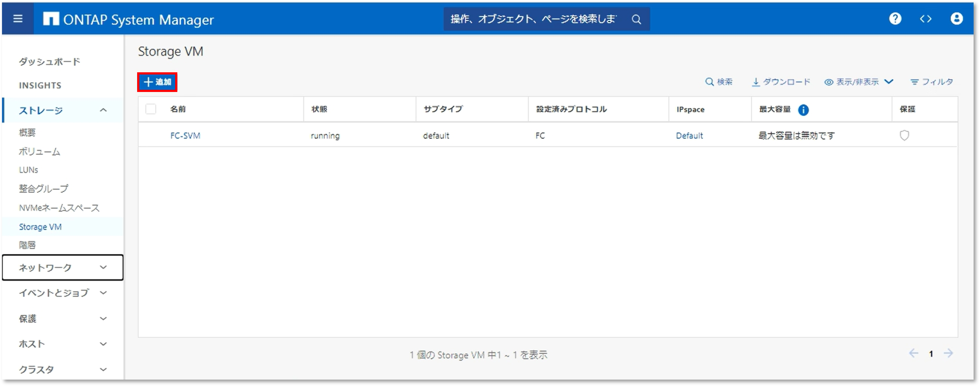The height and width of the screenshot is (386, 980).
Task: Collapse the ストレージ section
Action: pos(63,110)
